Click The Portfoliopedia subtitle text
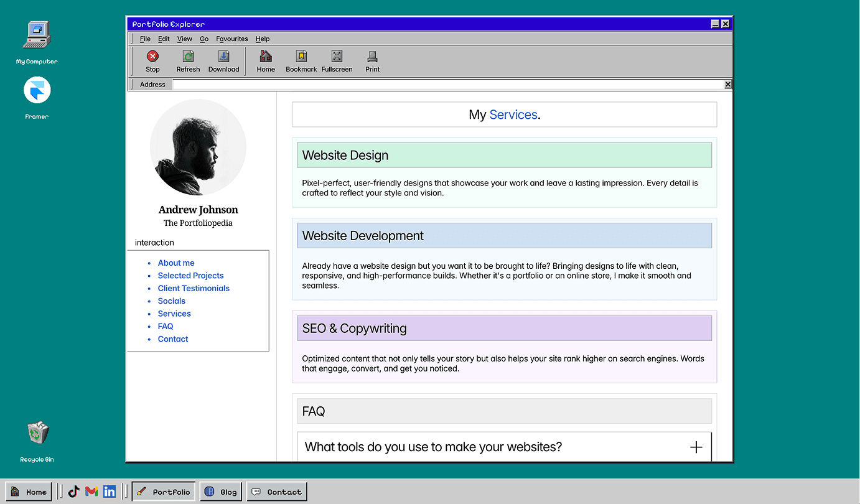The image size is (860, 504). pos(198,223)
